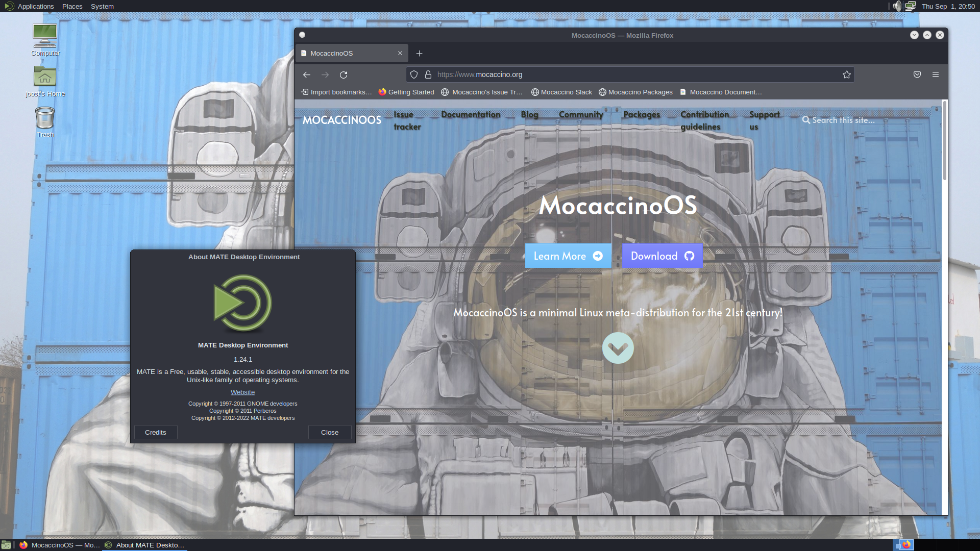Close the About MATE dialog via Close button

pyautogui.click(x=330, y=432)
